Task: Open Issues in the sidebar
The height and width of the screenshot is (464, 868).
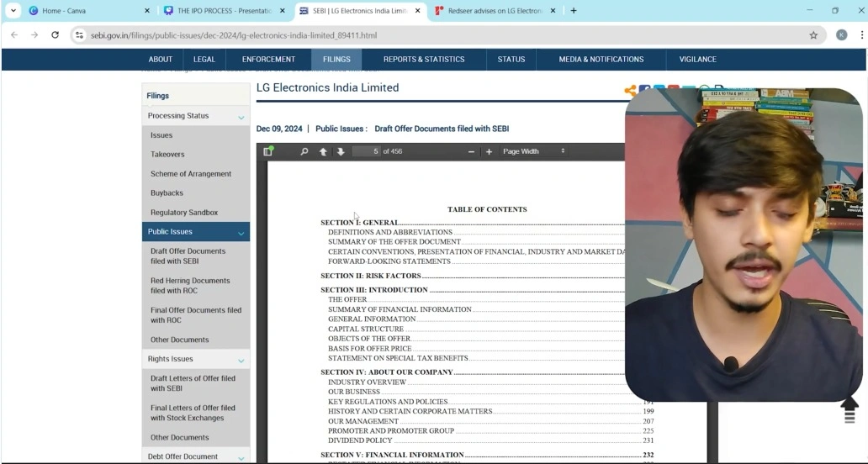Action: 161,135
